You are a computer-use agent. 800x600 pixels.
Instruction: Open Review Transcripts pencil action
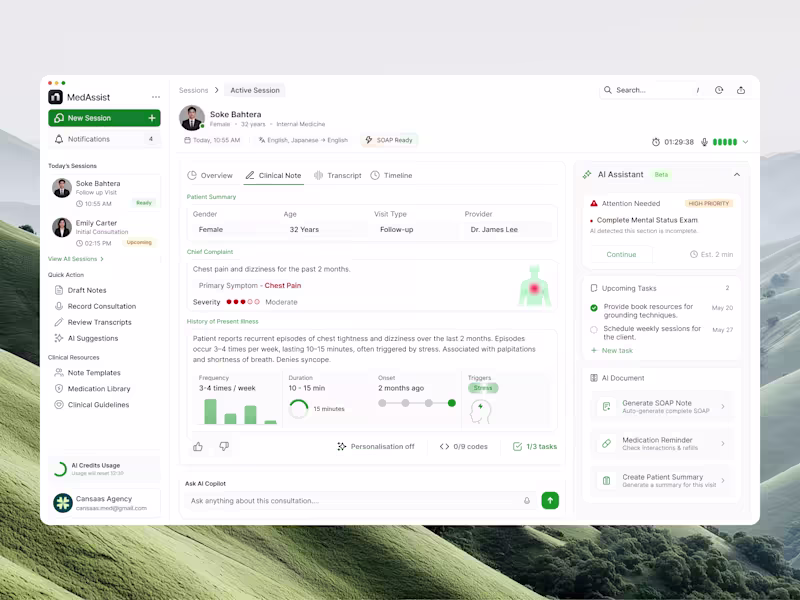coord(93,322)
